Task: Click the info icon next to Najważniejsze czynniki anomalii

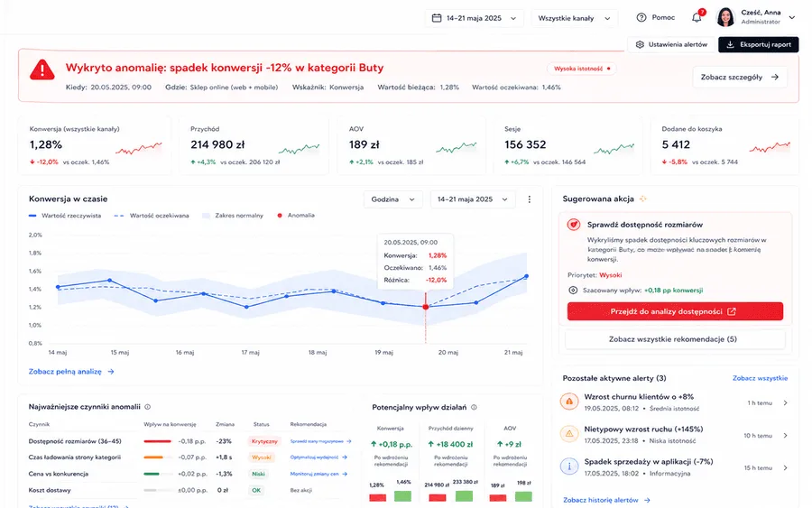Action: pyautogui.click(x=148, y=407)
